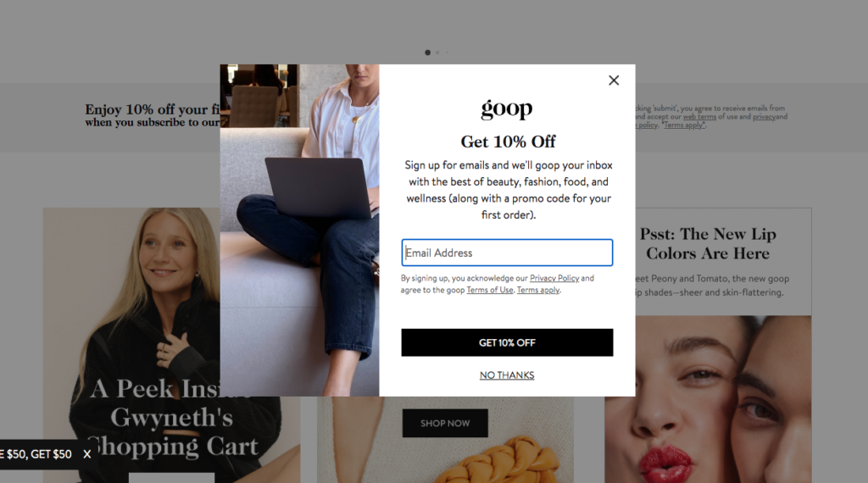The image size is (868, 483).
Task: Open the Give $50, Get $50 banner
Action: point(36,454)
